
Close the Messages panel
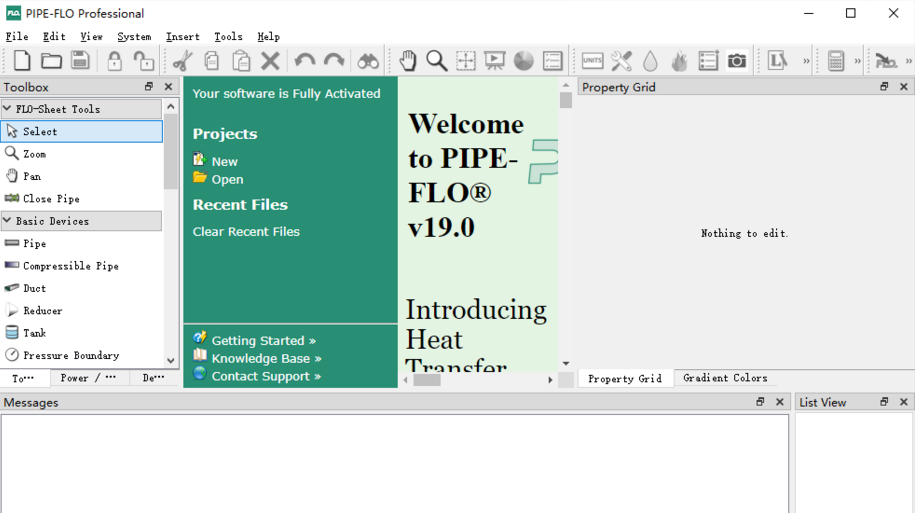780,402
